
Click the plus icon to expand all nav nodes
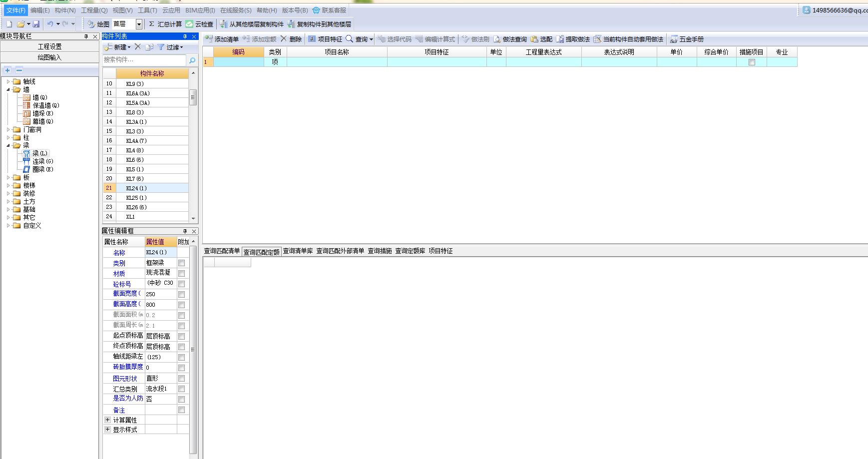click(x=7, y=70)
